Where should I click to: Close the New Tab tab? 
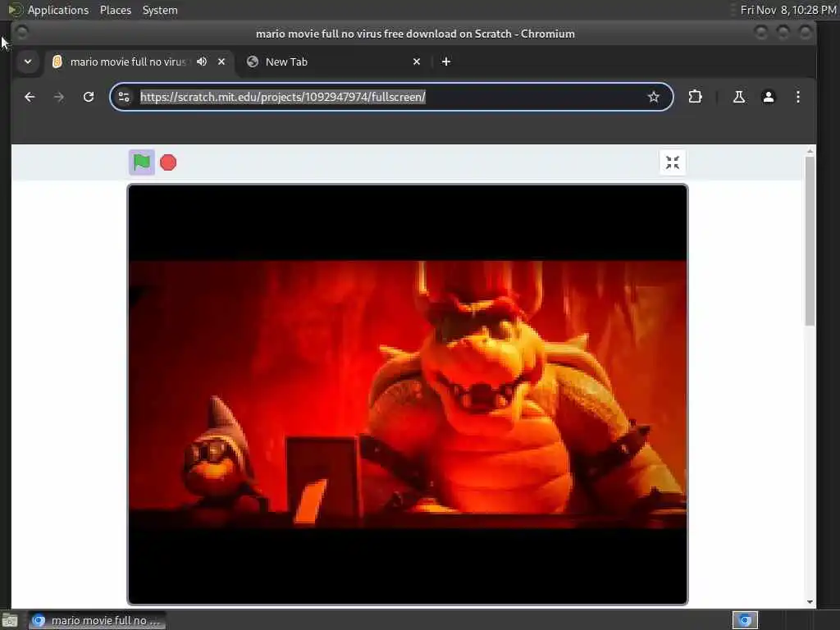416,62
